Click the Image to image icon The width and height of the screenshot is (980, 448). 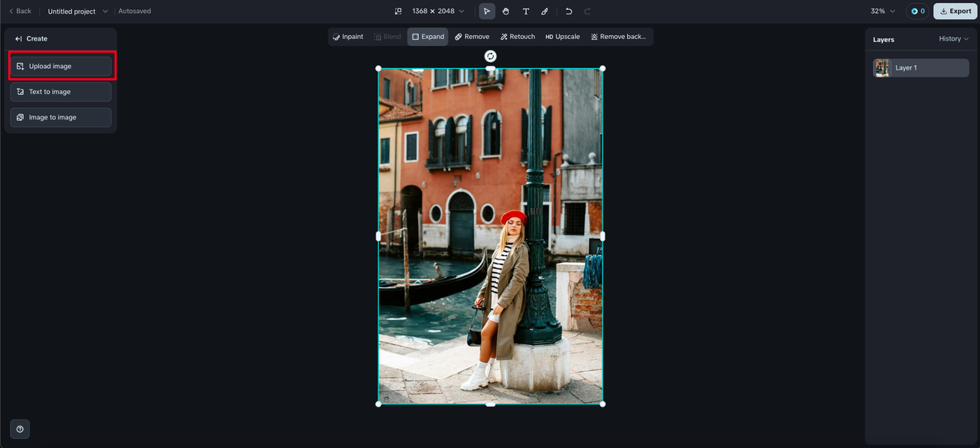(21, 117)
